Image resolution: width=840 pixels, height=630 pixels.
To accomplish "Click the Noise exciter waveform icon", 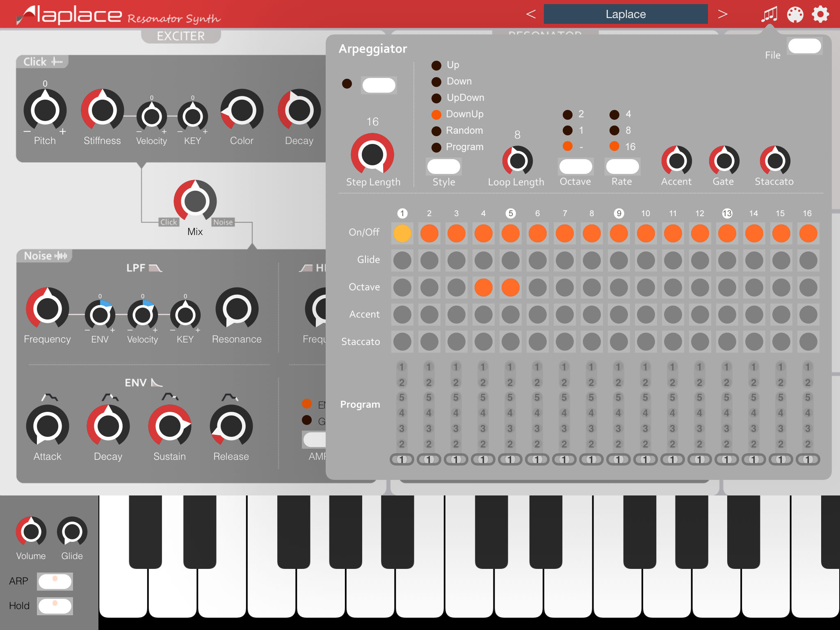I will (x=61, y=256).
